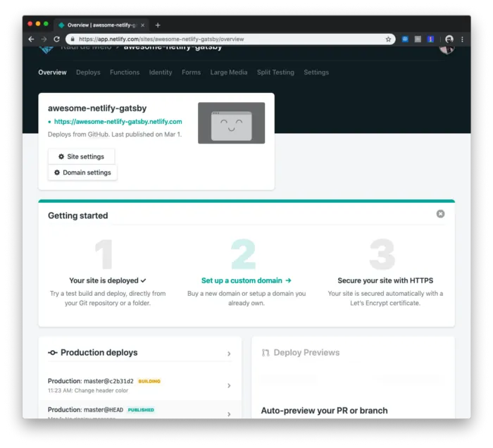The image size is (493, 448).
Task: Click the awesome-netlify-gatsby site title
Action: pyautogui.click(x=97, y=108)
